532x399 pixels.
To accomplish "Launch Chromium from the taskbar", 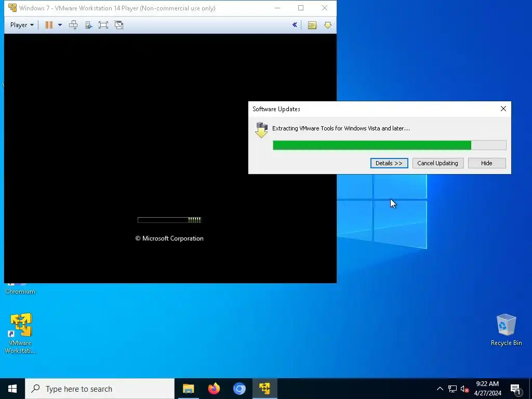I will [239, 389].
